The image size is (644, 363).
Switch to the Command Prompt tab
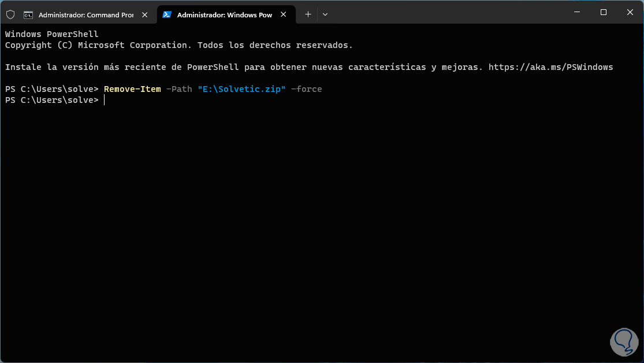click(x=85, y=15)
